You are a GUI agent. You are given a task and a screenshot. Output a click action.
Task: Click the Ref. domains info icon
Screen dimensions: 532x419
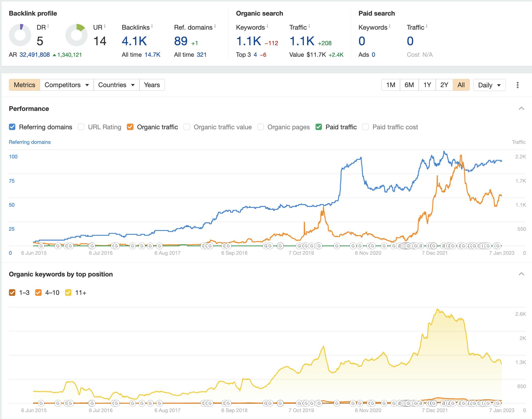coord(215,26)
